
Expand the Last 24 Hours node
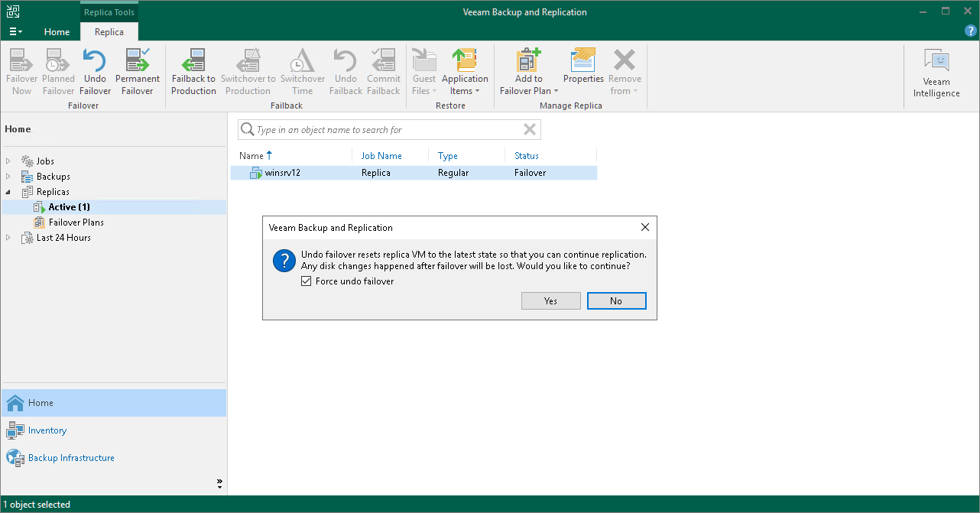pos(8,237)
